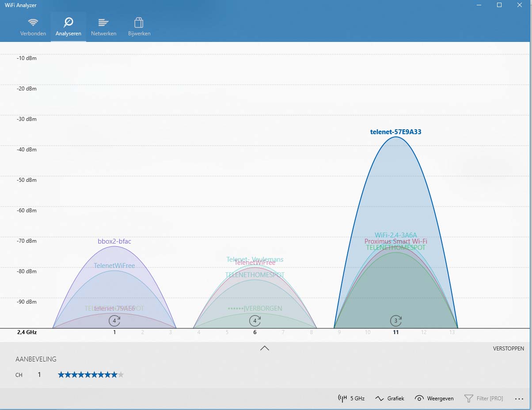Select the Telenet- Voulemans network label
The height and width of the screenshot is (410, 532).
tap(255, 260)
